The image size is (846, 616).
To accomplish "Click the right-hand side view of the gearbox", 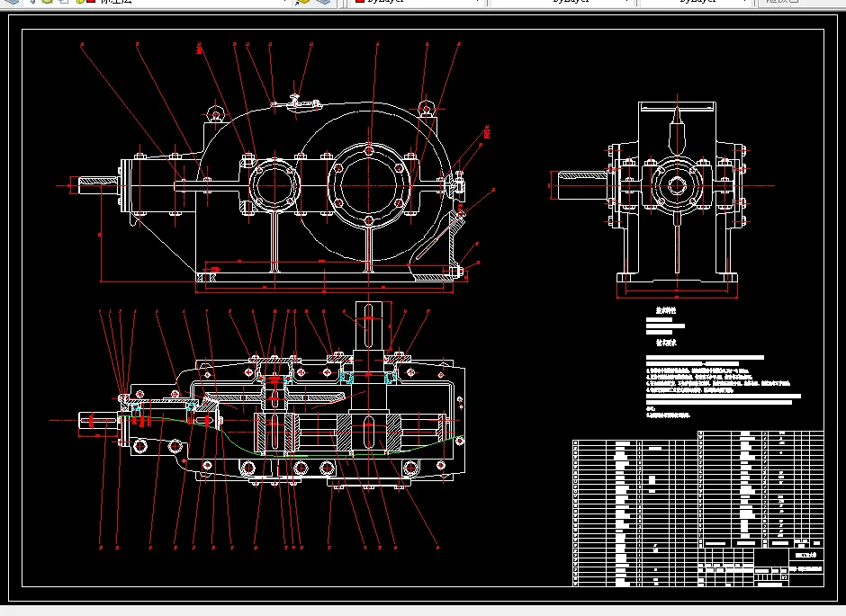I will (663, 197).
